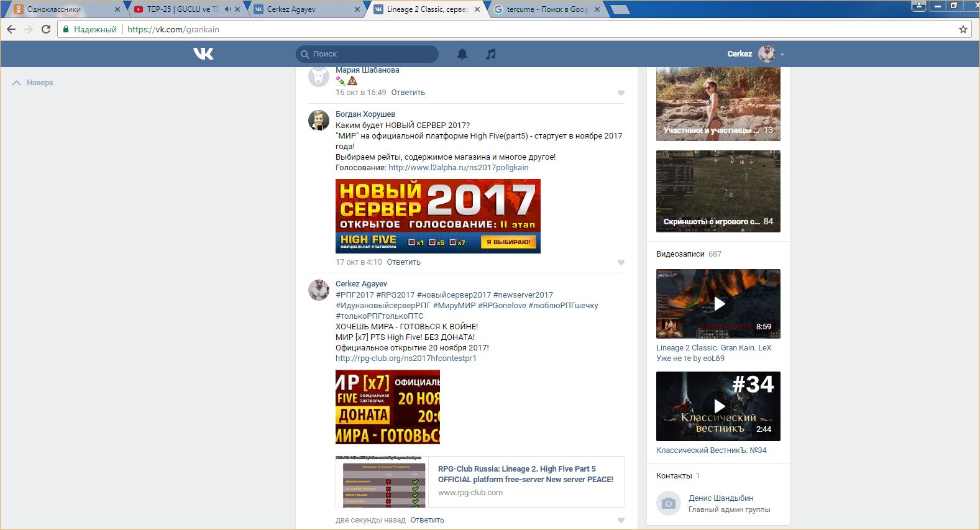The image size is (980, 530).
Task: Open Денис Шандыбин's contact name
Action: 721,498
